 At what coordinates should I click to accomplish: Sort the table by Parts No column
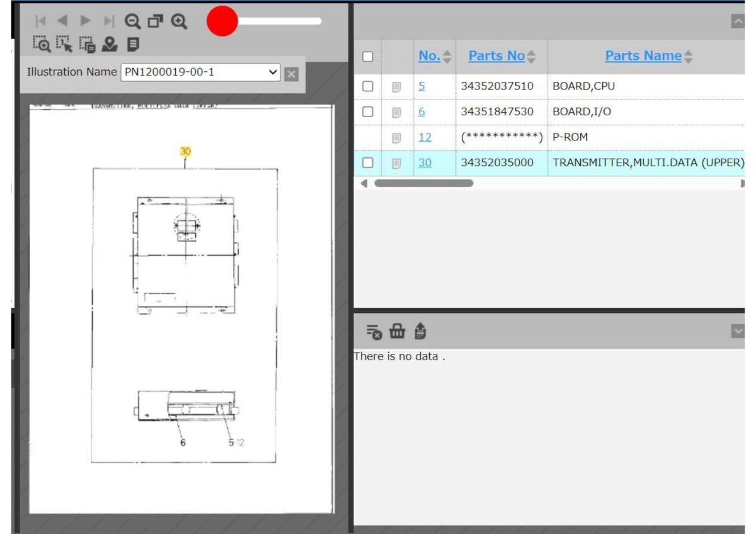pos(502,56)
